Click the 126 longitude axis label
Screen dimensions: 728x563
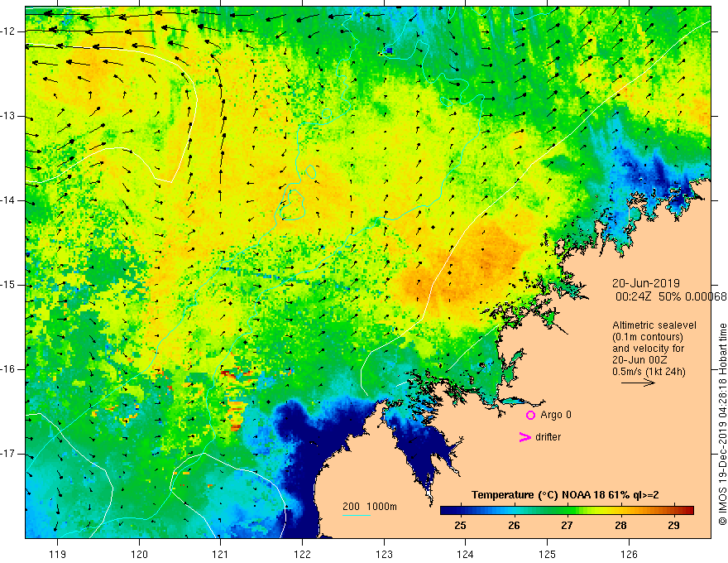629,554
